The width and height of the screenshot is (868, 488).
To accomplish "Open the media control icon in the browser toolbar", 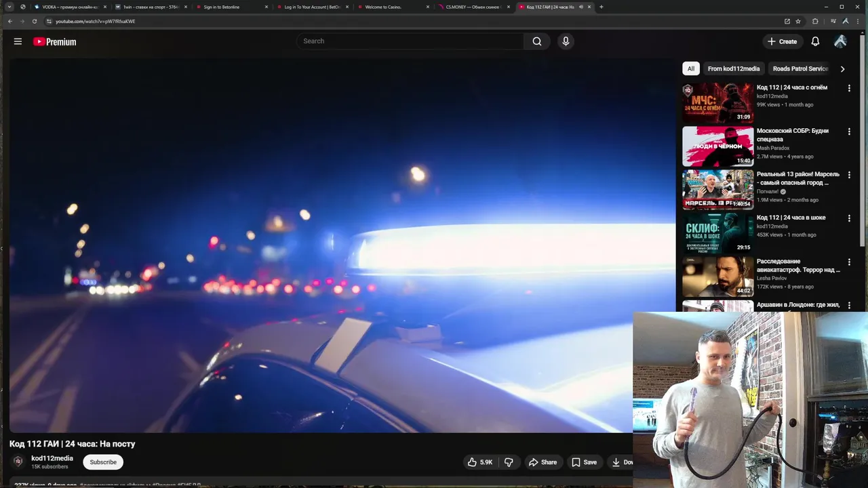I will 833,21.
